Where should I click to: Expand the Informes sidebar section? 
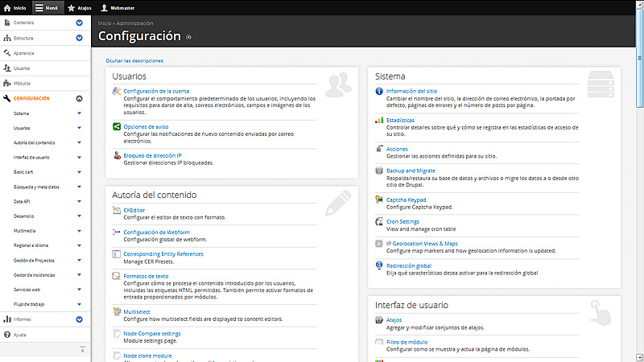point(79,319)
